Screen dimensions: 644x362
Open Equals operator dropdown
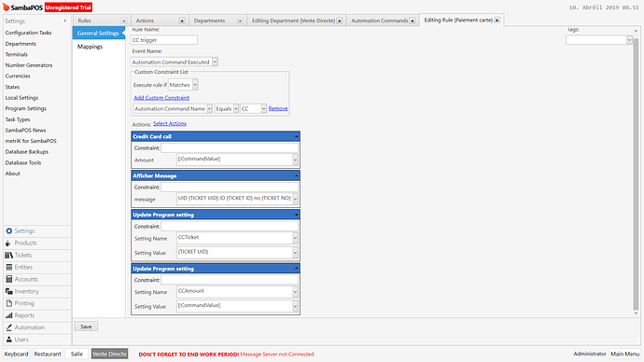(x=236, y=109)
